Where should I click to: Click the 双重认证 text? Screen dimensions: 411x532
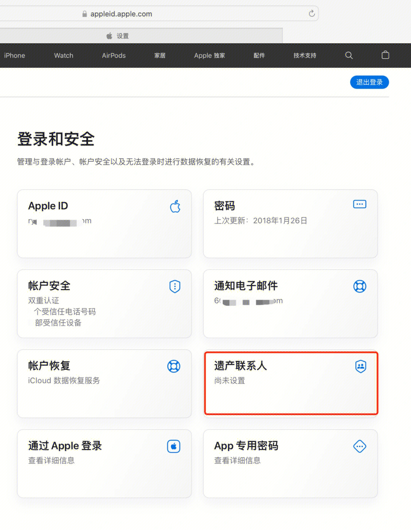44,301
